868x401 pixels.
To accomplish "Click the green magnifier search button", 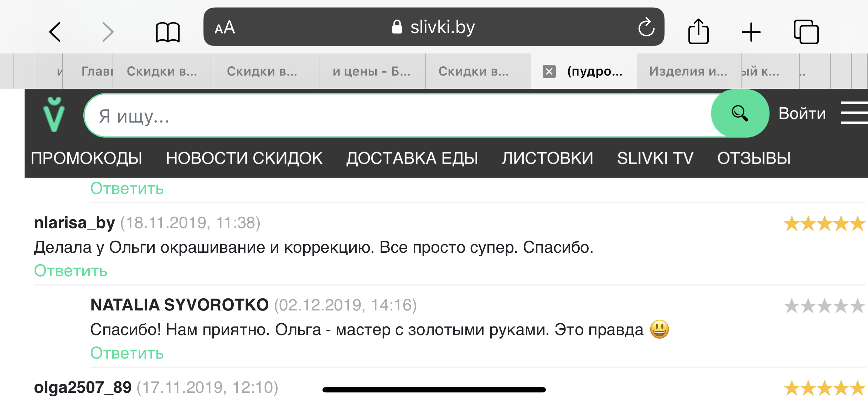I will [740, 114].
